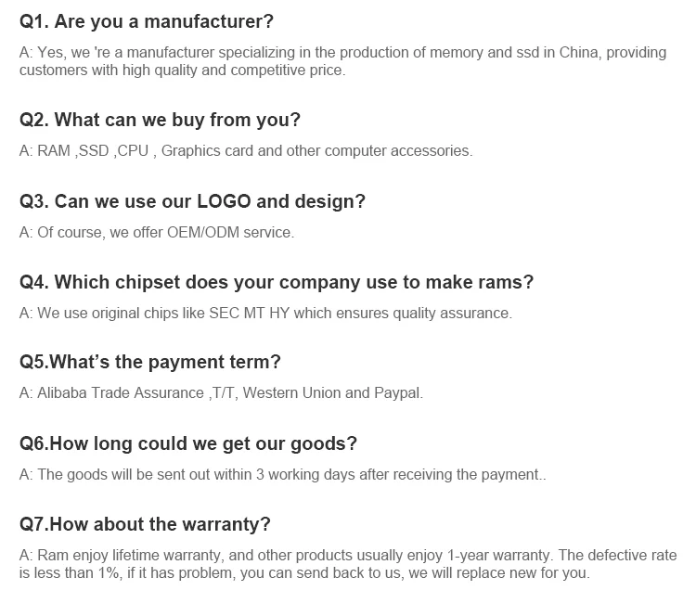Image resolution: width=696 pixels, height=616 pixels.
Task: Click the 'Q5.What's the payment term?' heading
Action: (x=149, y=362)
